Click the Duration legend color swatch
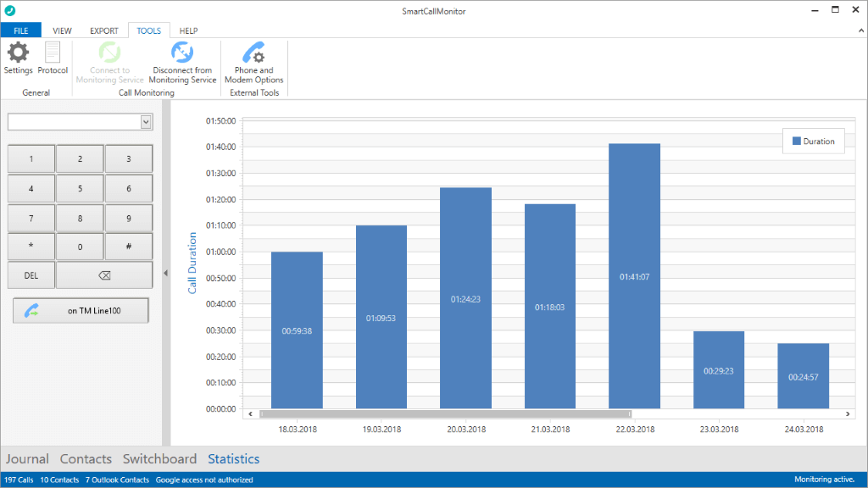This screenshot has width=868, height=488. pos(797,141)
